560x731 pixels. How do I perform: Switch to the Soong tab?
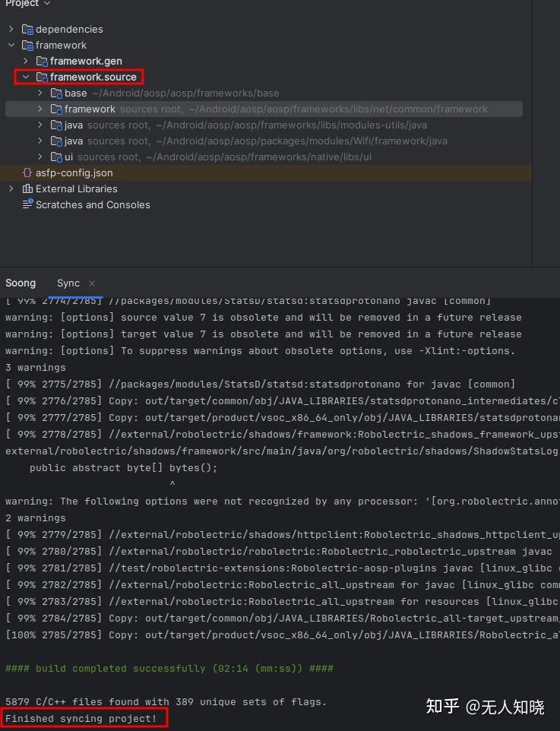(x=21, y=283)
